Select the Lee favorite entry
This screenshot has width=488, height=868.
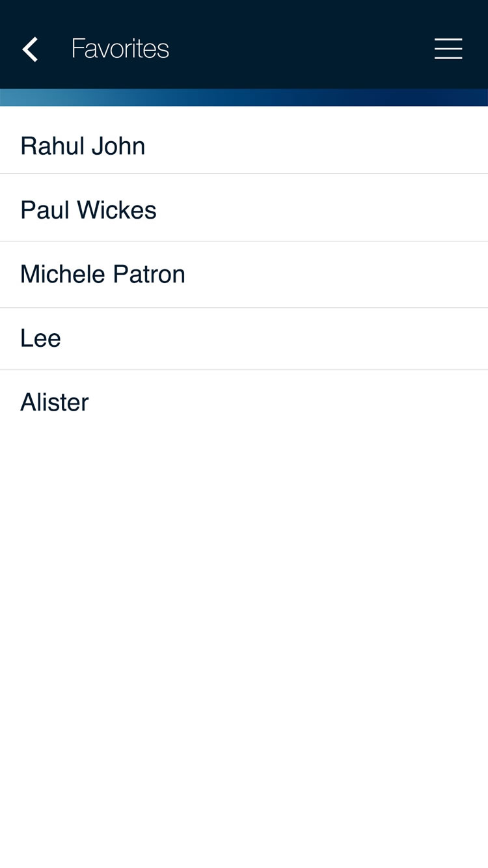40,338
